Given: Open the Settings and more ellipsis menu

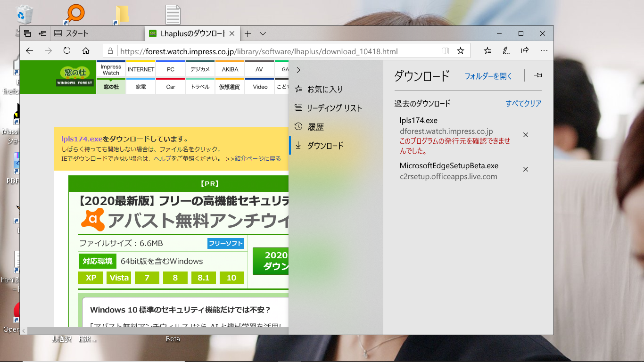Looking at the screenshot, I should point(544,51).
